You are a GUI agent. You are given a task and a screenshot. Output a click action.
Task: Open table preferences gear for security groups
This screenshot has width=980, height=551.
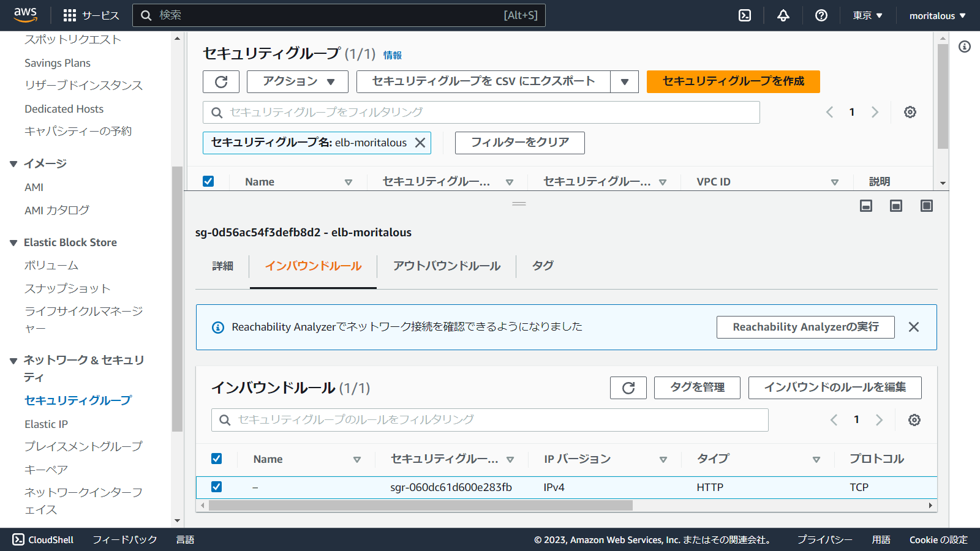tap(910, 112)
